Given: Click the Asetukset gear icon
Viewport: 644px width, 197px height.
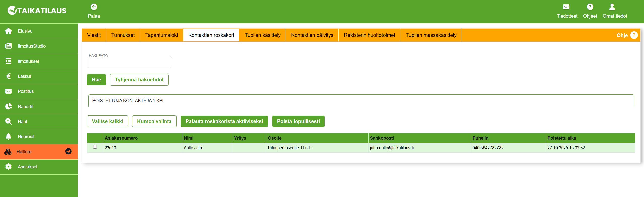Looking at the screenshot, I should [x=9, y=167].
